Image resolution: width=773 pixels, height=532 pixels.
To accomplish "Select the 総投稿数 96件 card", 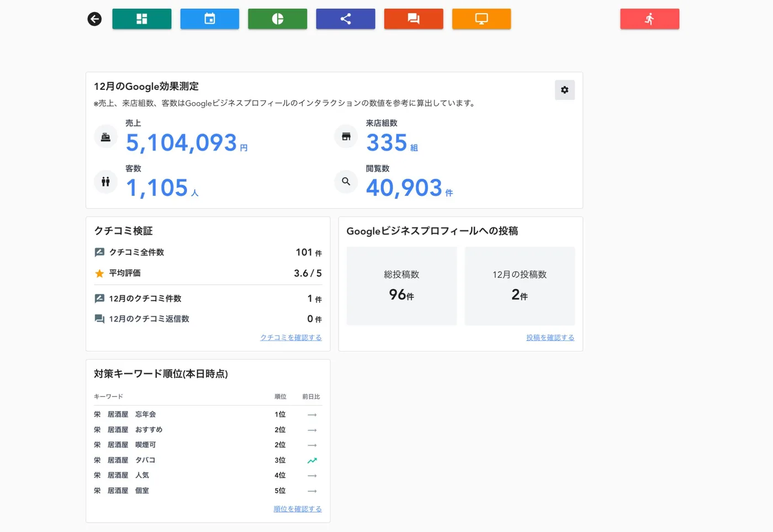I will (x=402, y=286).
